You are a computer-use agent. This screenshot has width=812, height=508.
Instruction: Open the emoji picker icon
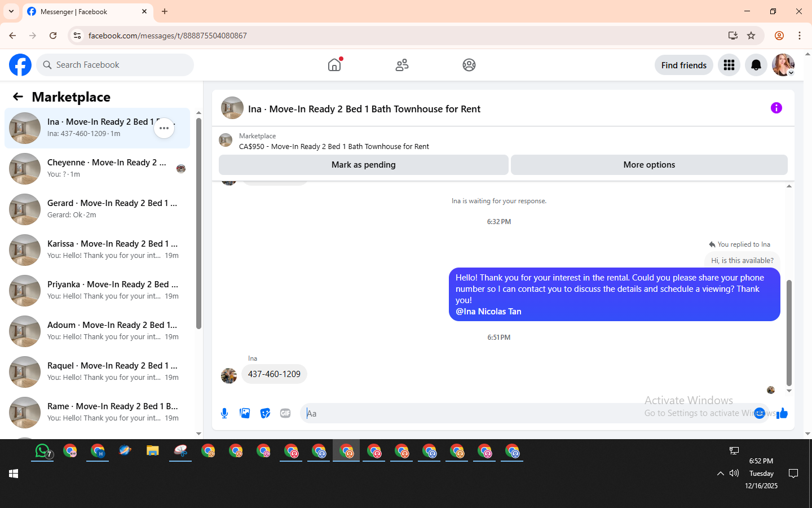coord(760,413)
